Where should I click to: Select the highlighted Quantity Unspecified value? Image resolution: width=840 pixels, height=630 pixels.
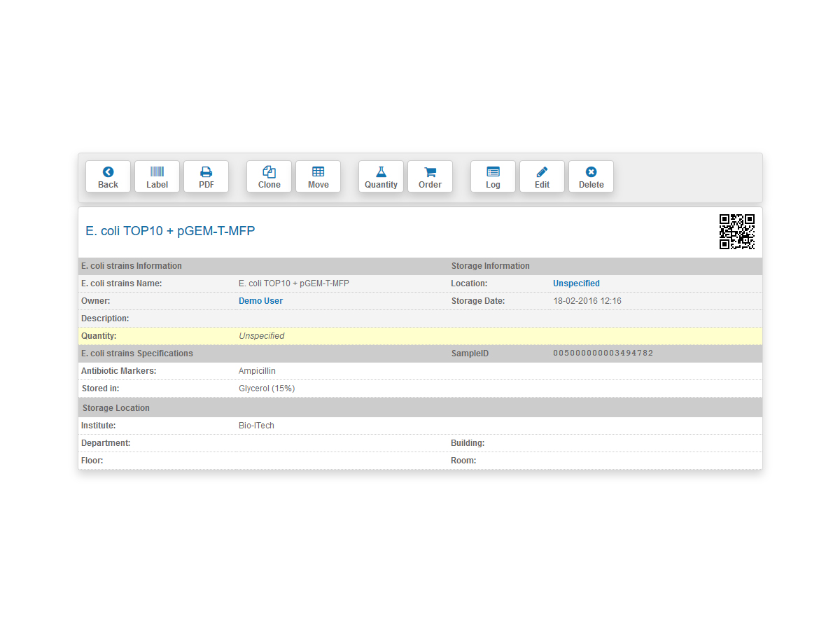[x=261, y=336]
